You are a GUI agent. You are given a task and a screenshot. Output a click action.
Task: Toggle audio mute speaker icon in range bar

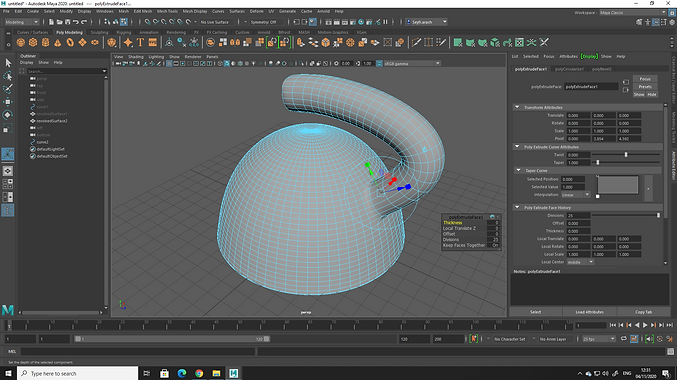[x=649, y=339]
